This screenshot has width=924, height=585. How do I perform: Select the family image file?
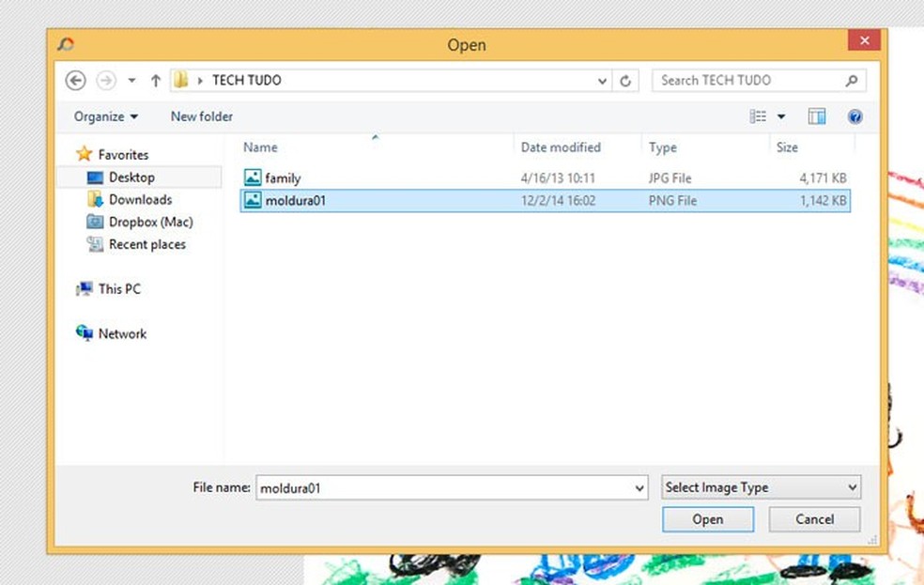click(545, 177)
